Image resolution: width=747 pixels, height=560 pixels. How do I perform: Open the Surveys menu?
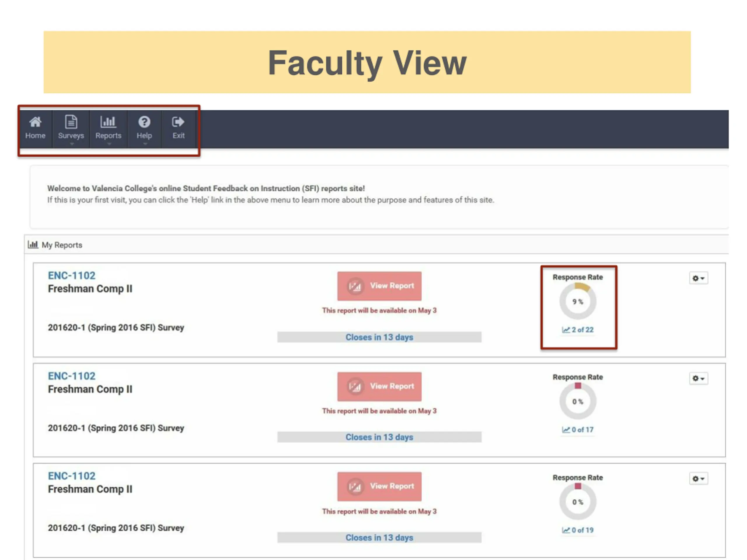pos(71,129)
